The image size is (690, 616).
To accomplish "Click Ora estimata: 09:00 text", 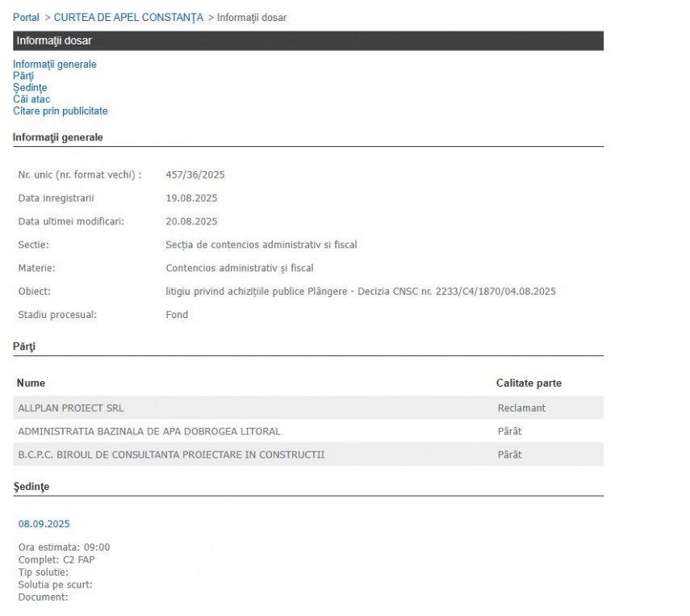I will (x=65, y=547).
